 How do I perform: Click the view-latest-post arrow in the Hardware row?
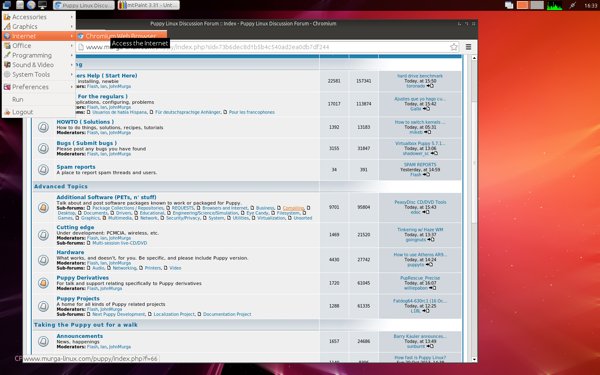[x=429, y=264]
